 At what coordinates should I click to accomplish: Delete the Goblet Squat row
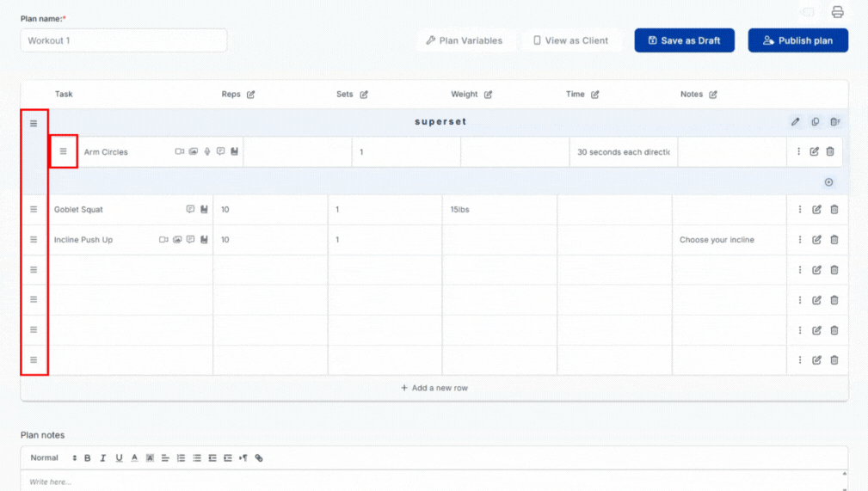(834, 209)
